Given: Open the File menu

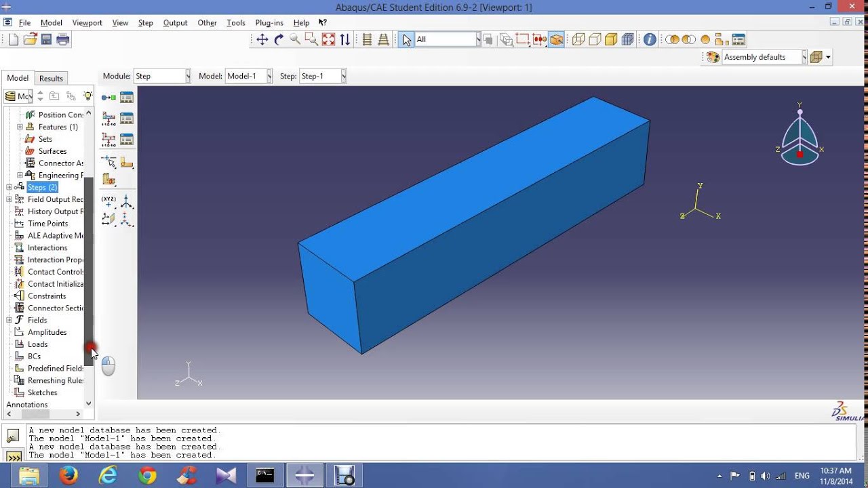Looking at the screenshot, I should pos(24,22).
